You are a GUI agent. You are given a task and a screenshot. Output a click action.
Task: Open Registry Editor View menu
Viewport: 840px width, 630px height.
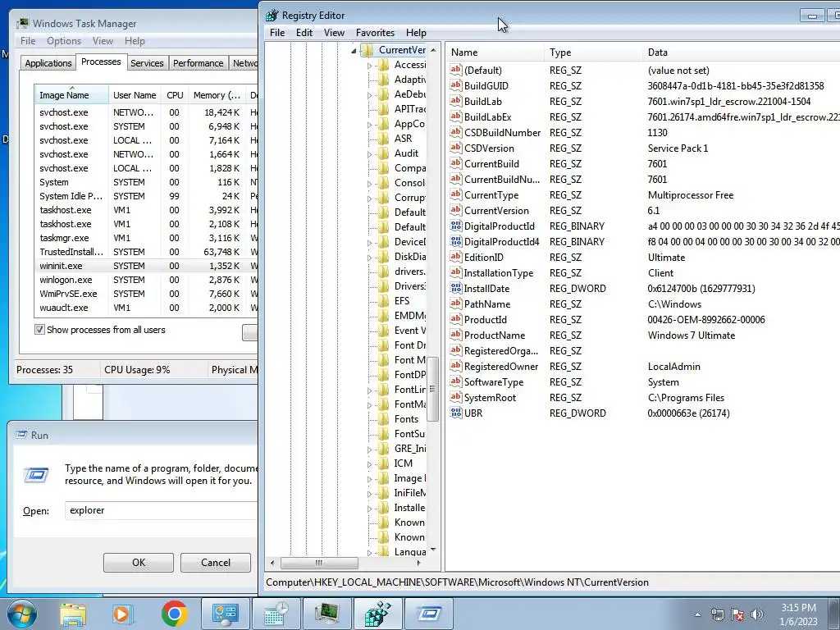[334, 33]
